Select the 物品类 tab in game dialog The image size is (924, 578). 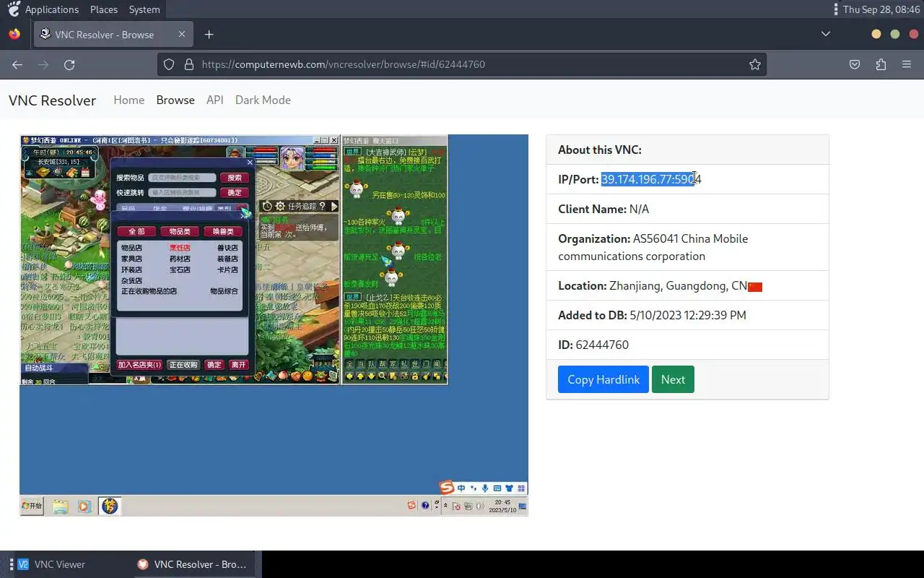click(x=180, y=231)
